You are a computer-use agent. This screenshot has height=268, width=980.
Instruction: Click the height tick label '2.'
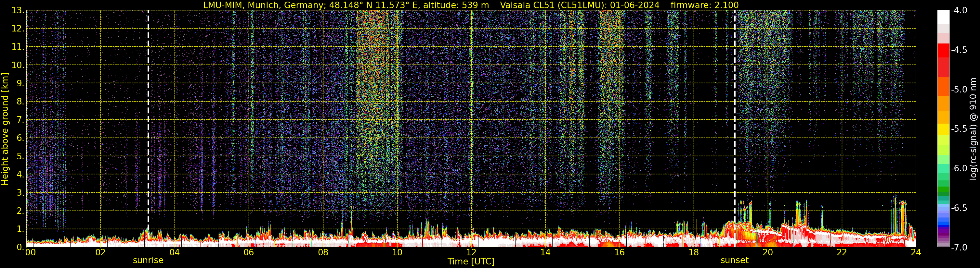pos(20,211)
